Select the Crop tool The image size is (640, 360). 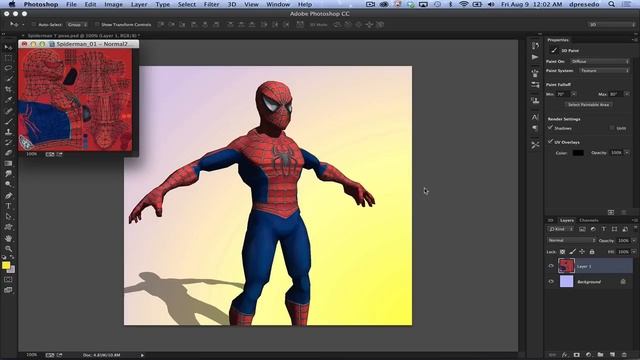pyautogui.click(x=8, y=89)
